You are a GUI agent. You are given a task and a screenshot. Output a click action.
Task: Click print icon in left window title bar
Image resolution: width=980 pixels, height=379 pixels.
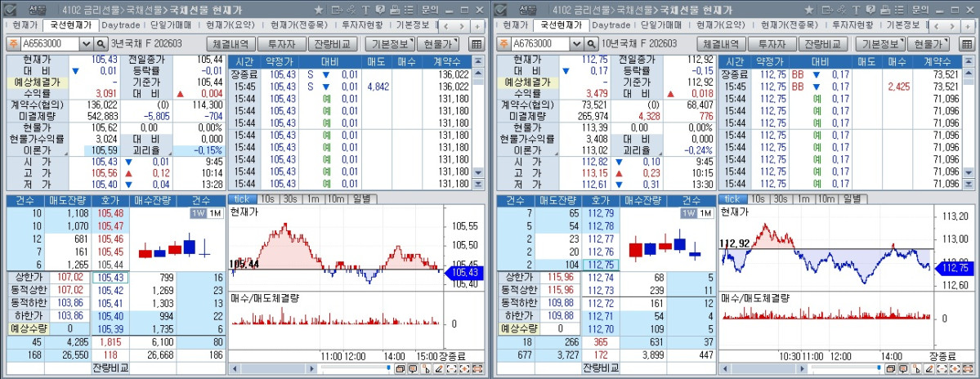pyautogui.click(x=394, y=10)
